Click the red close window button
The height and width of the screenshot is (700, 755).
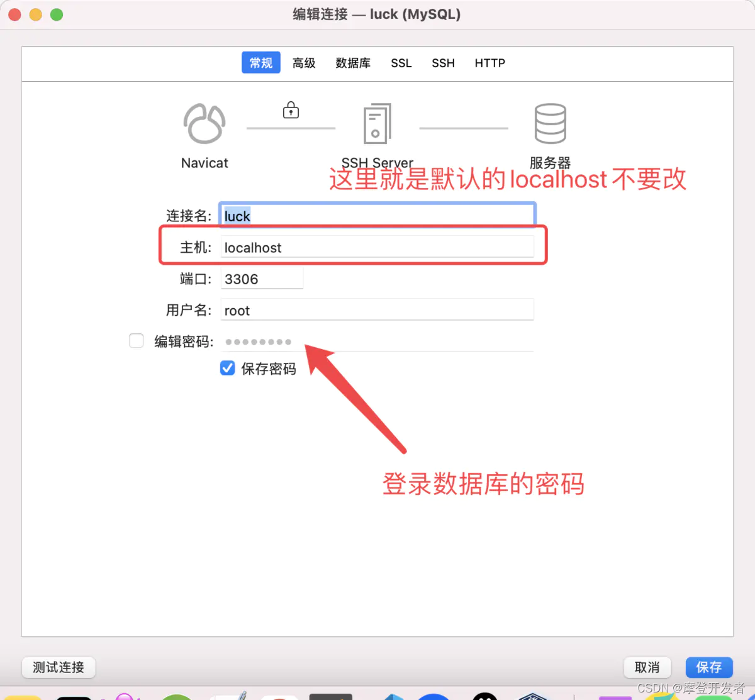[x=15, y=14]
